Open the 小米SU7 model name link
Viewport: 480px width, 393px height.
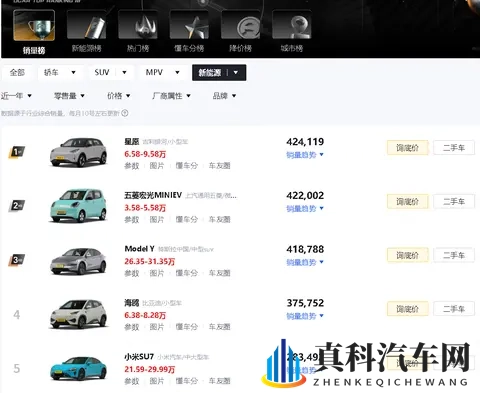pyautogui.click(x=139, y=357)
